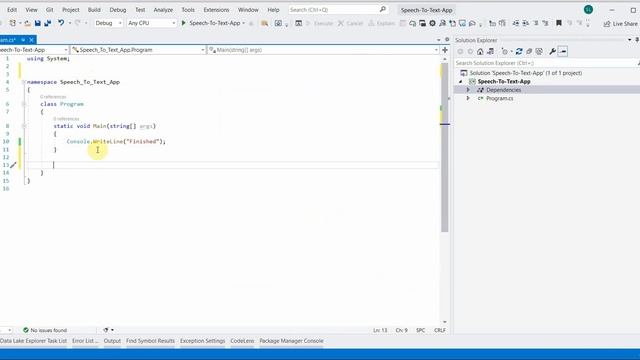640x360 pixels.
Task: Open the Exception Settings tab
Action: point(203,341)
